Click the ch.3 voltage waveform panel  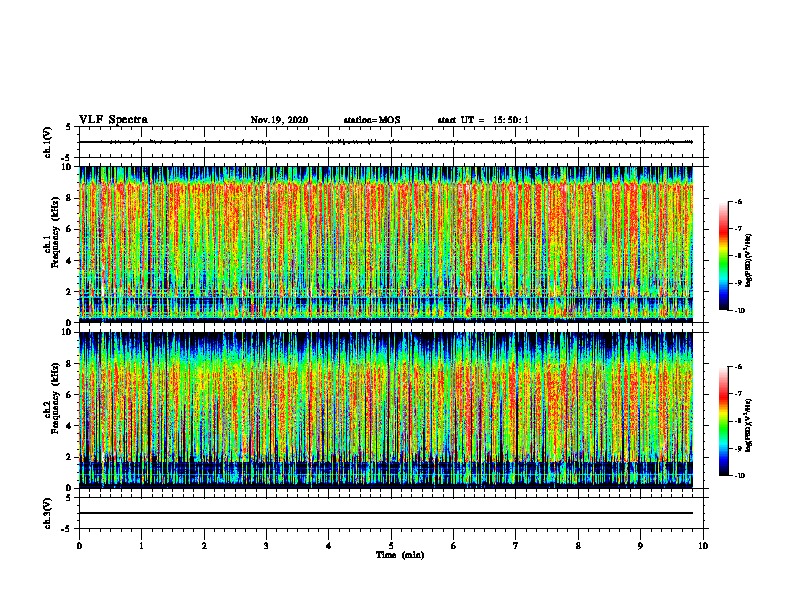(391, 513)
